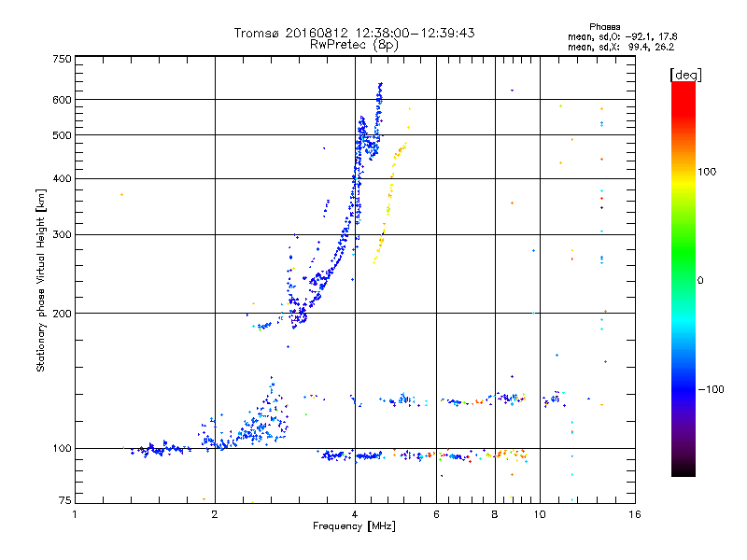Click the y-axis tick label '750'
Viewport: 747px width, 560px height.
tap(62, 59)
